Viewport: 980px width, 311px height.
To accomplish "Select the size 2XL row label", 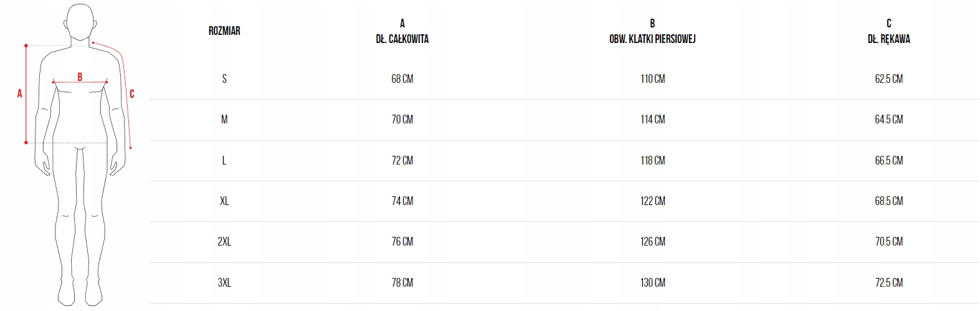I will 224,241.
